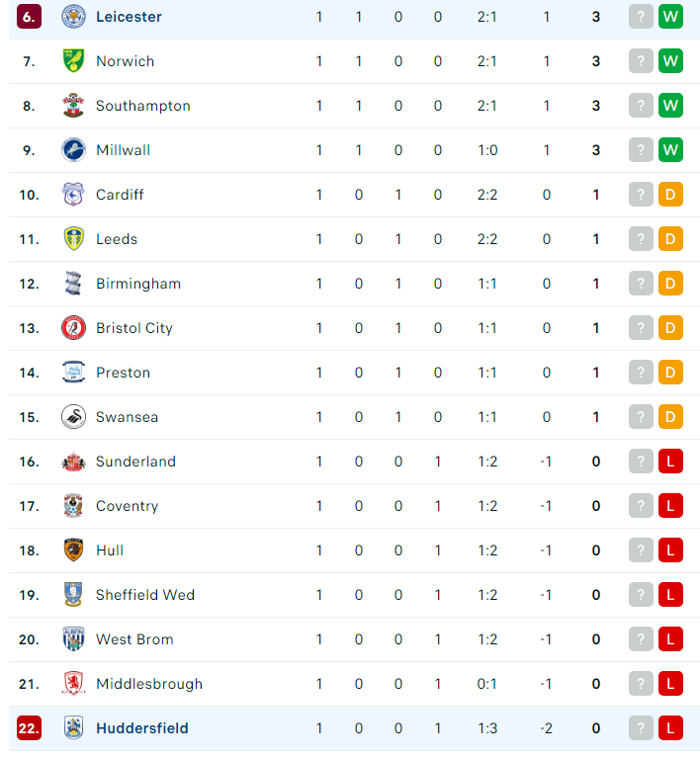Open the Leeds team page link

pyautogui.click(x=117, y=239)
